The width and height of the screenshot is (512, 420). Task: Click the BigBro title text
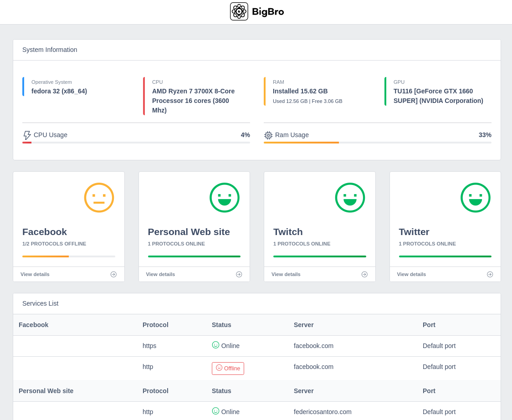click(268, 12)
